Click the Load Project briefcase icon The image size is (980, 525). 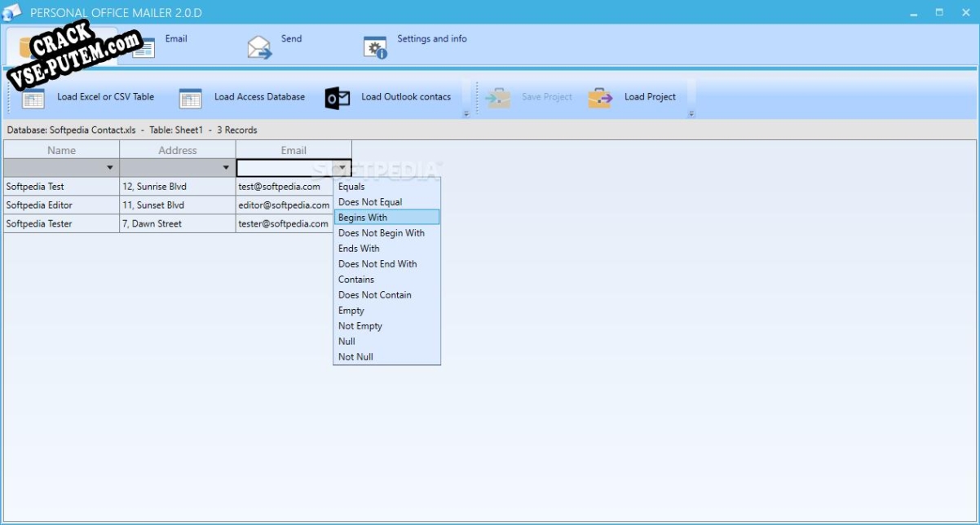[x=600, y=98]
